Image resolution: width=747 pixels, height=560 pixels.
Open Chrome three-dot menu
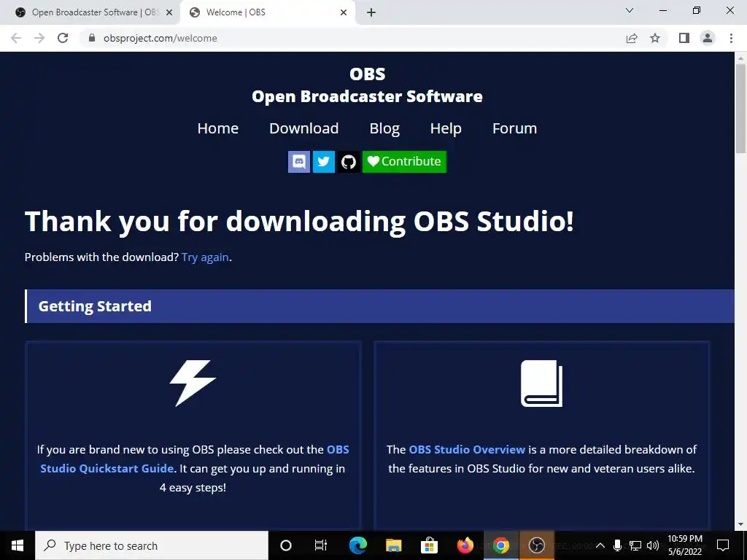pos(731,38)
